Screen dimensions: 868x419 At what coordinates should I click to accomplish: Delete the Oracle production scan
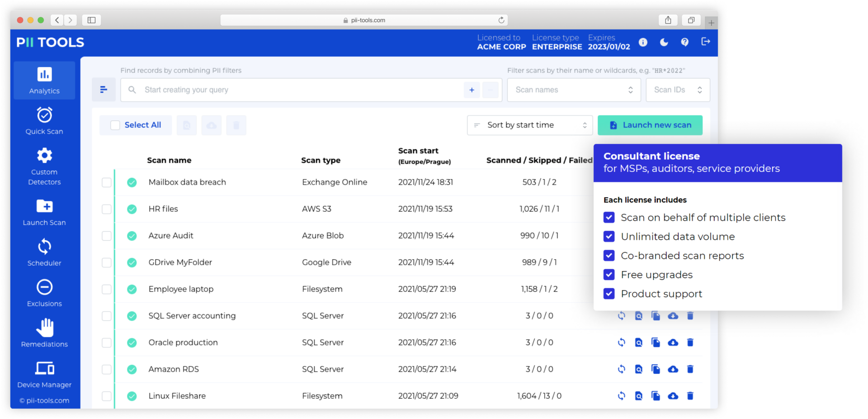point(690,343)
